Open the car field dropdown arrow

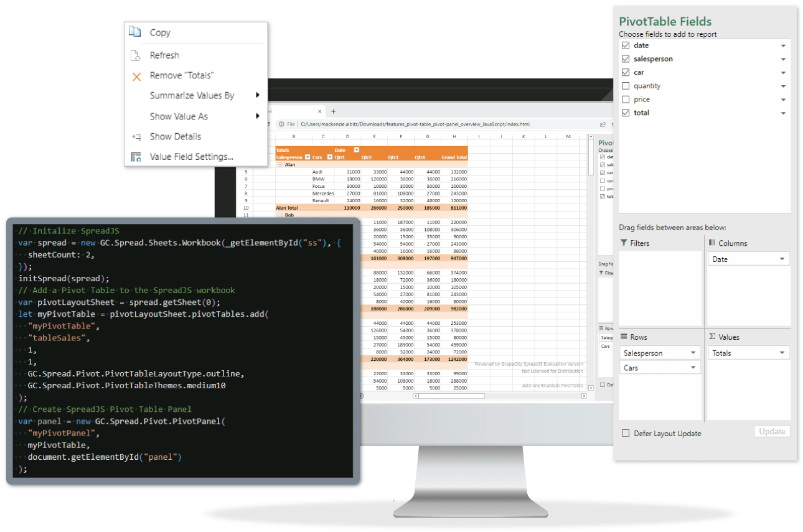coord(783,73)
